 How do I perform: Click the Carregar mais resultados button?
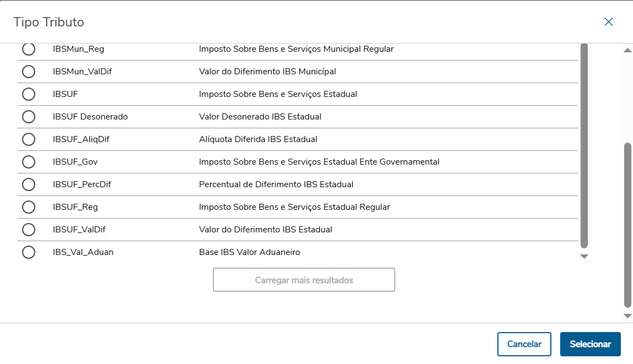[304, 280]
